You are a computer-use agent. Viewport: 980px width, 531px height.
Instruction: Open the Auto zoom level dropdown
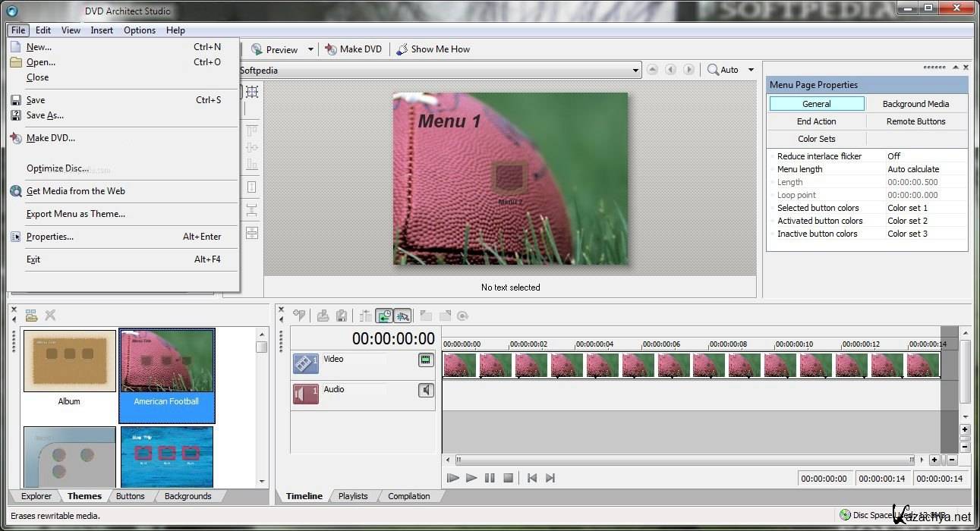pos(752,70)
